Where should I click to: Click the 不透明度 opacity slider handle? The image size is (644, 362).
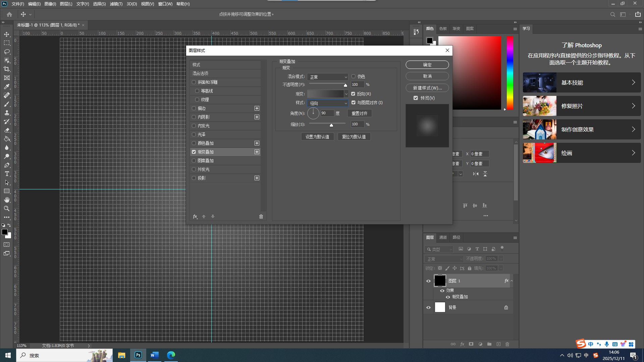(x=345, y=85)
